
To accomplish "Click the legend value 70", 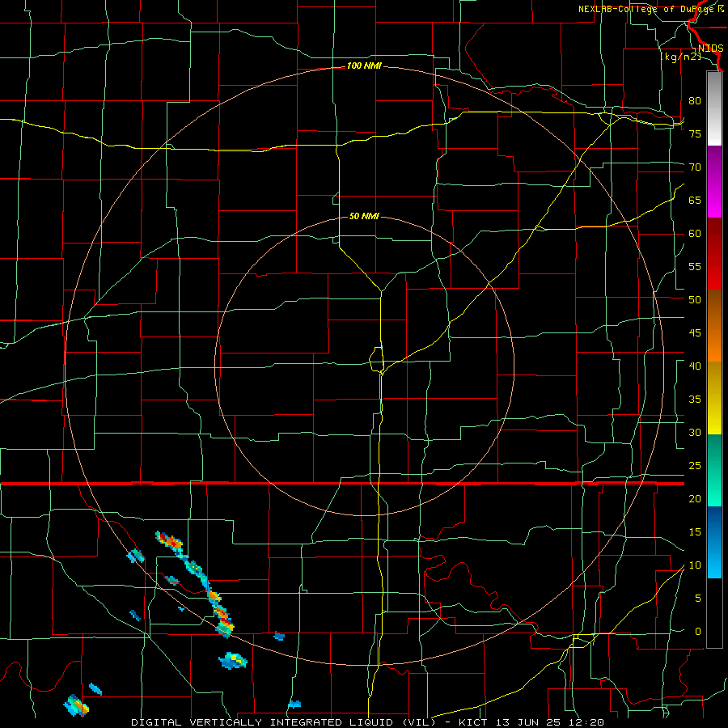I will (695, 167).
